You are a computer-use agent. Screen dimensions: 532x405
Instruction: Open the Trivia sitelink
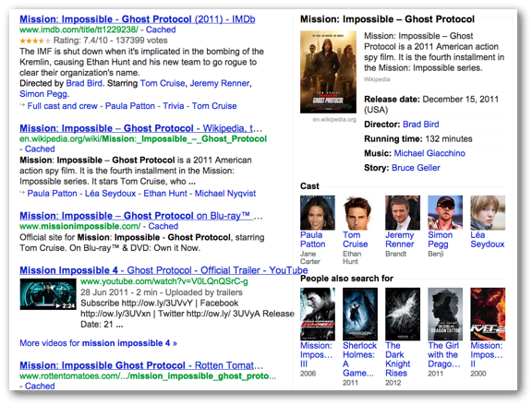click(x=174, y=106)
